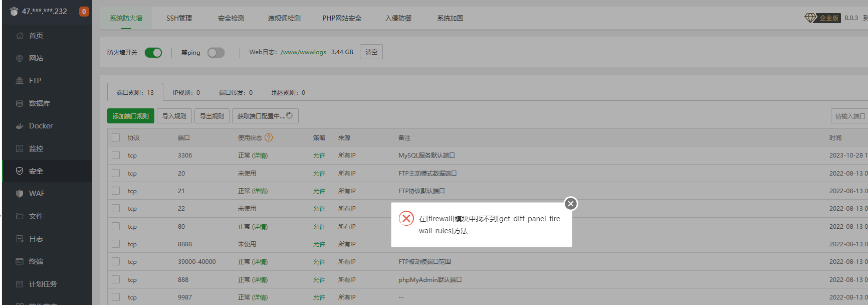Click the FTP主动模式数据端口 remark text
868x305 pixels.
pos(427,174)
